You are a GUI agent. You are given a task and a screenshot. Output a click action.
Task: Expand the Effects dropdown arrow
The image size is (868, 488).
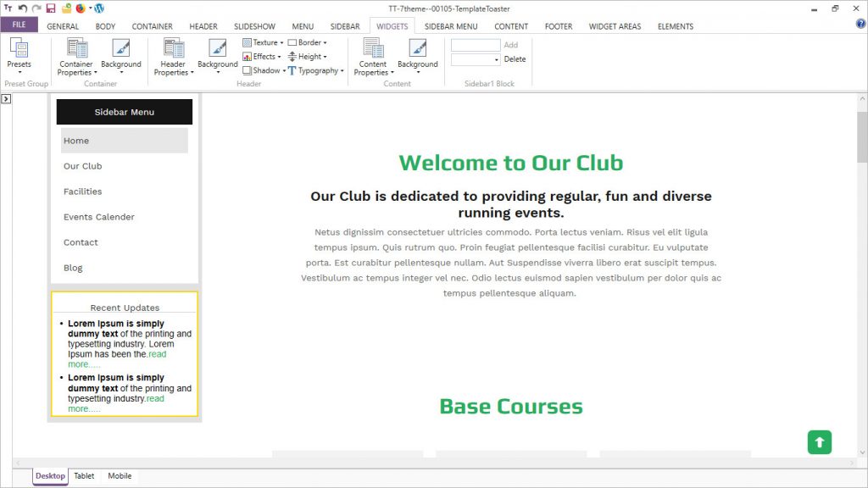[x=279, y=57]
